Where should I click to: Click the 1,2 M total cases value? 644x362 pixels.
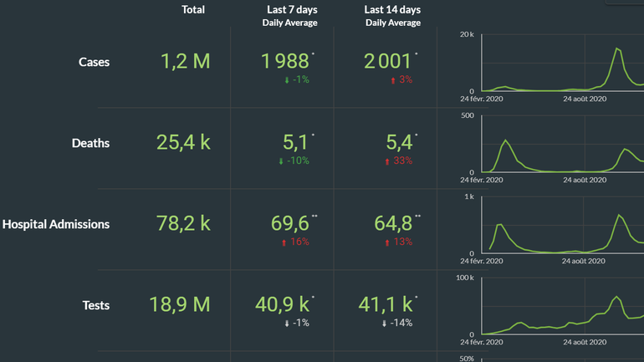point(184,61)
